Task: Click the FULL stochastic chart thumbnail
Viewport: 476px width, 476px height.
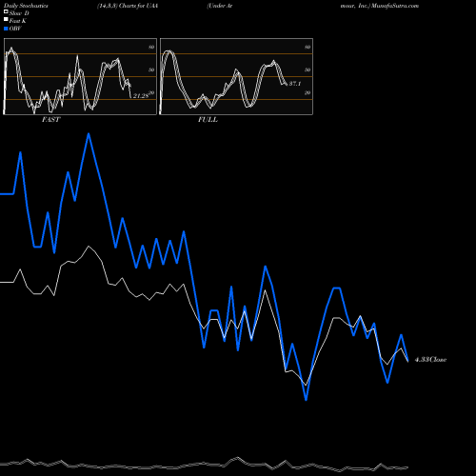Action: click(236, 76)
